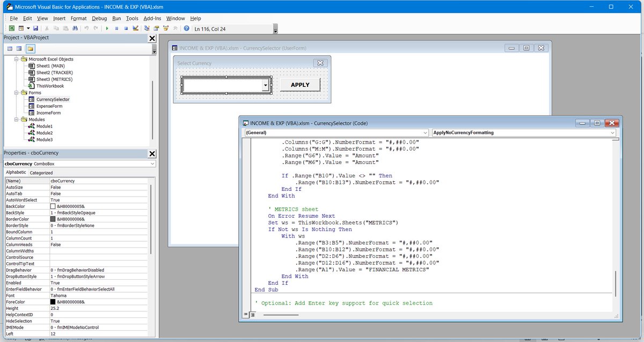Open VBA Help blue question mark icon
644x342 pixels.
(x=186, y=28)
